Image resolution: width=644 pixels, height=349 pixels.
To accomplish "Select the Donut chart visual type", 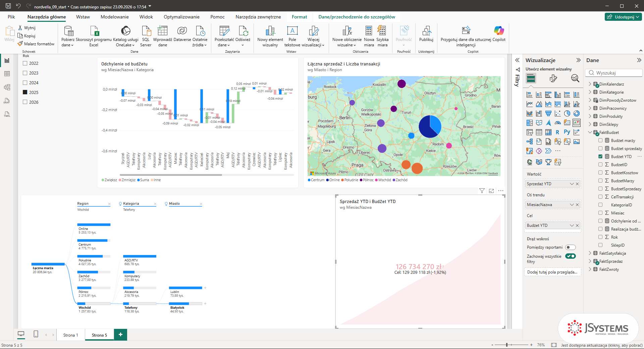I will [x=577, y=113].
